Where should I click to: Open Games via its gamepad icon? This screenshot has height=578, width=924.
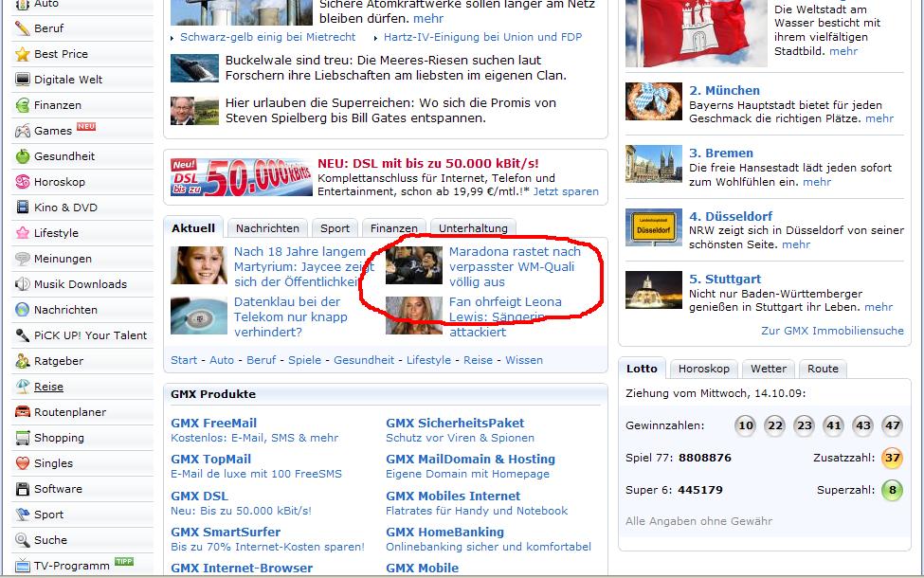[22, 131]
